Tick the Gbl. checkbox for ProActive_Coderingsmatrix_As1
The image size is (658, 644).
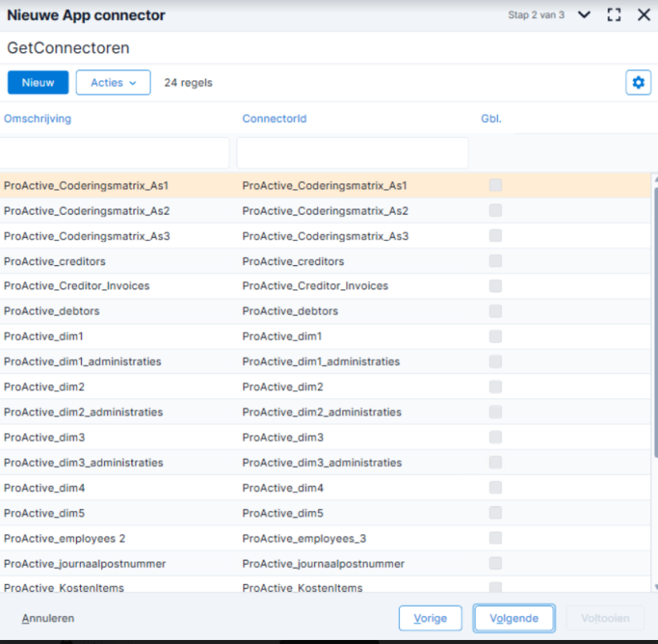[x=495, y=185]
